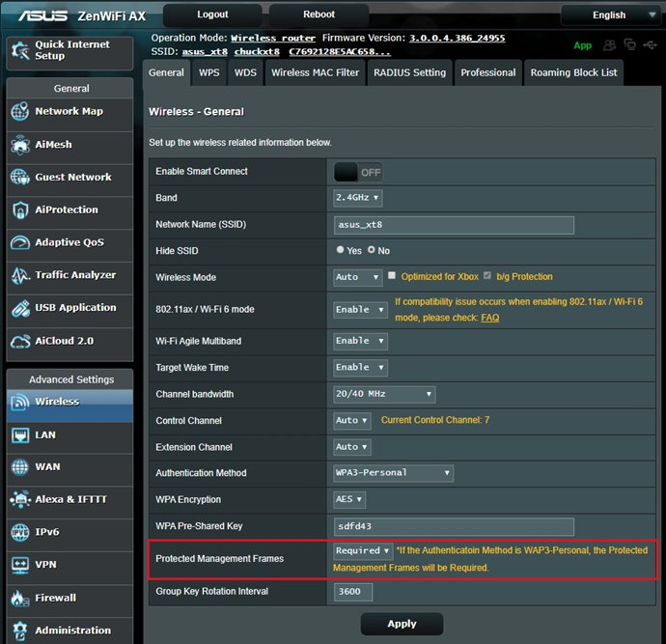The width and height of the screenshot is (666, 644).
Task: Click the Reboot button
Action: tap(319, 14)
